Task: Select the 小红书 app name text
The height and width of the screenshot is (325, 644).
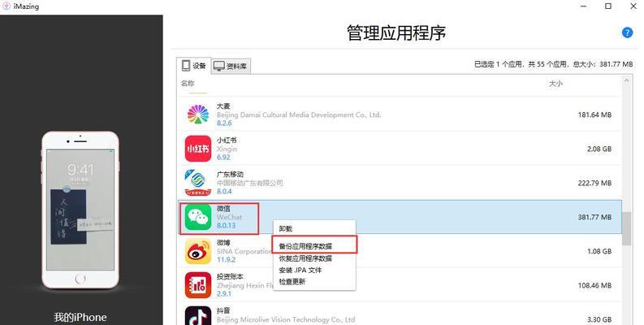Action: click(x=227, y=140)
